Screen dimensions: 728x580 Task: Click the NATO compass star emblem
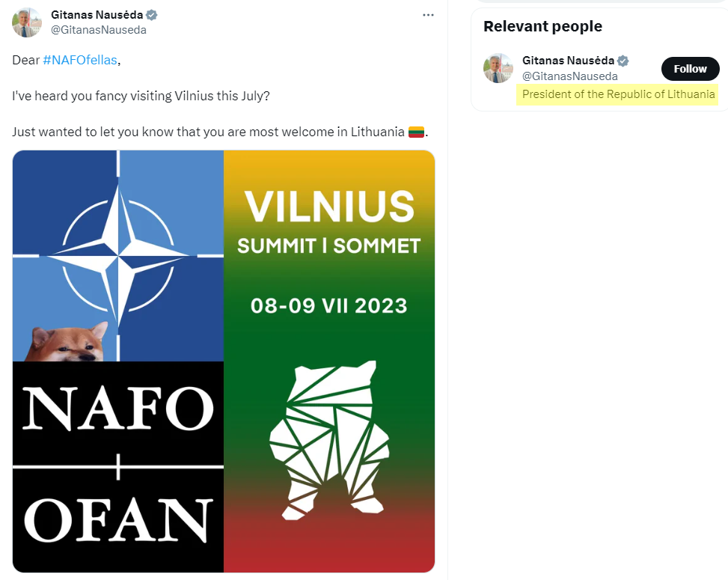(x=118, y=255)
